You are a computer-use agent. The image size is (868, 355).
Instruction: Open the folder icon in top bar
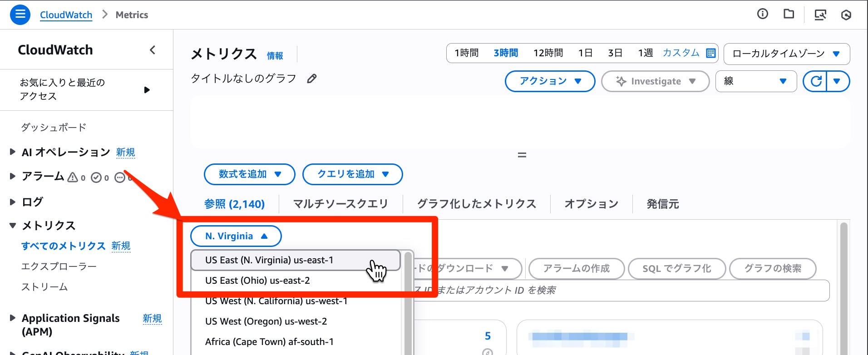[789, 14]
